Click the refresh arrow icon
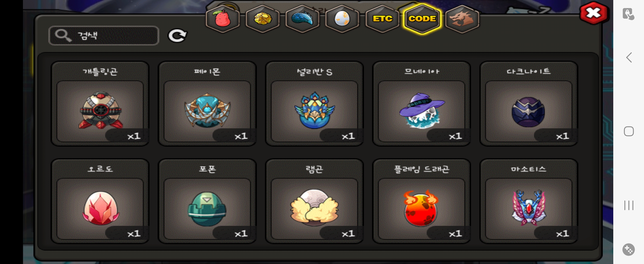This screenshot has height=264, width=644. tap(177, 36)
